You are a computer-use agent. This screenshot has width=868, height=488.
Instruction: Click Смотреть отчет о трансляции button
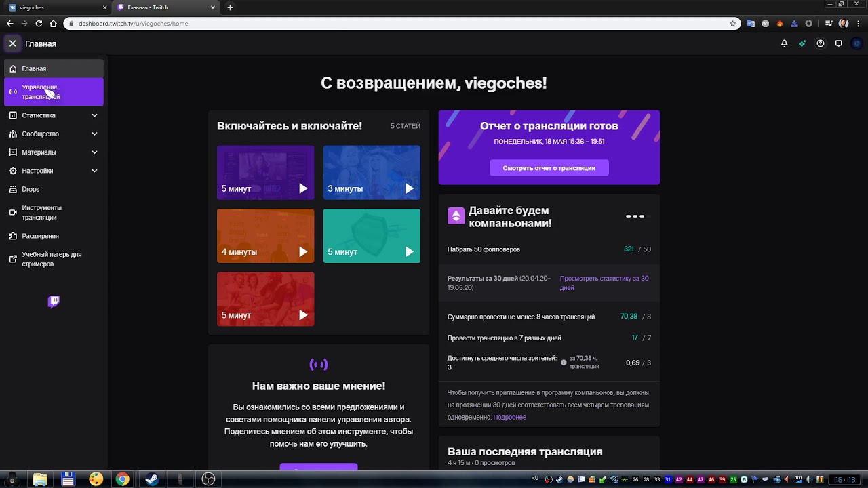[549, 167]
